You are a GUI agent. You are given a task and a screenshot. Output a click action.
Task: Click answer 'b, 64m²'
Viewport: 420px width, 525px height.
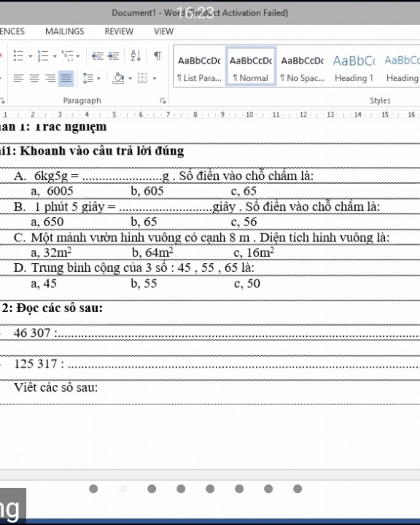pos(153,252)
